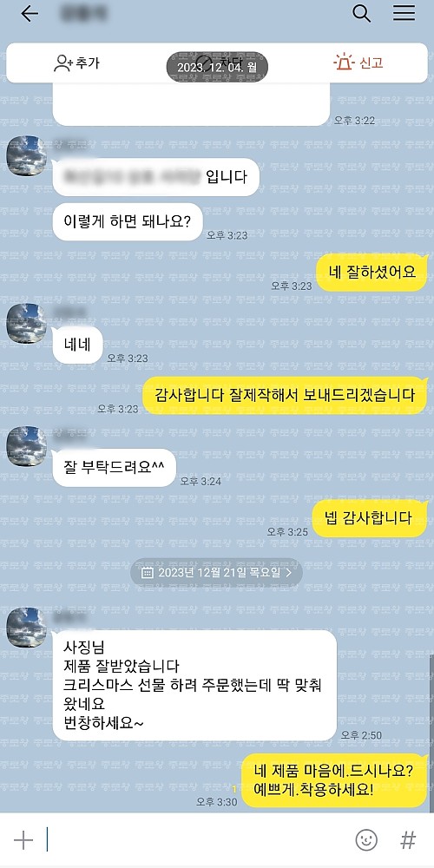This screenshot has height=868, width=434.
Task: Tap the back arrow icon
Action: [x=30, y=15]
